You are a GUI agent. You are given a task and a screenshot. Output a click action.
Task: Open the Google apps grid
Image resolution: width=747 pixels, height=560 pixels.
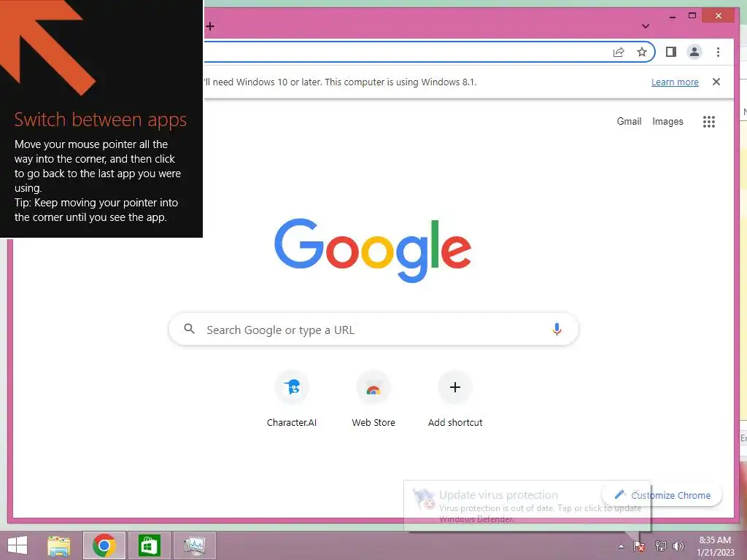tap(709, 122)
